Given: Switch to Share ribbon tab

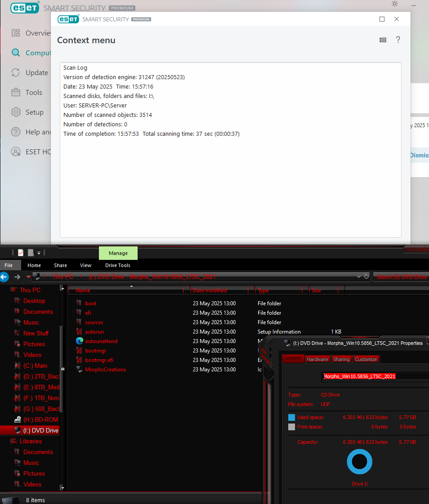Looking at the screenshot, I should click(x=60, y=265).
